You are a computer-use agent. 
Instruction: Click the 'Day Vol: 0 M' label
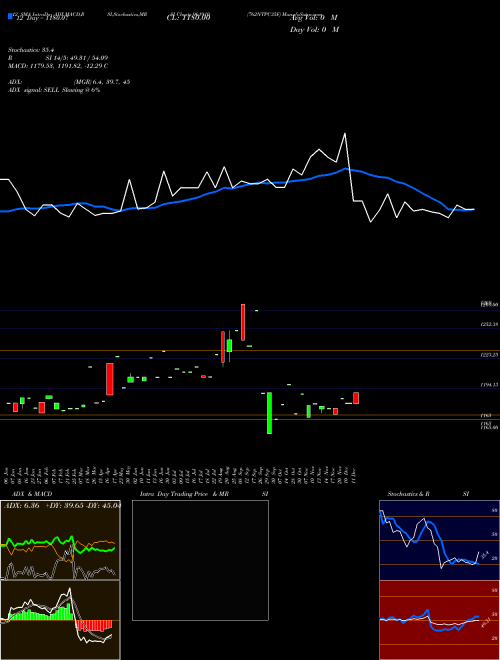point(314,30)
